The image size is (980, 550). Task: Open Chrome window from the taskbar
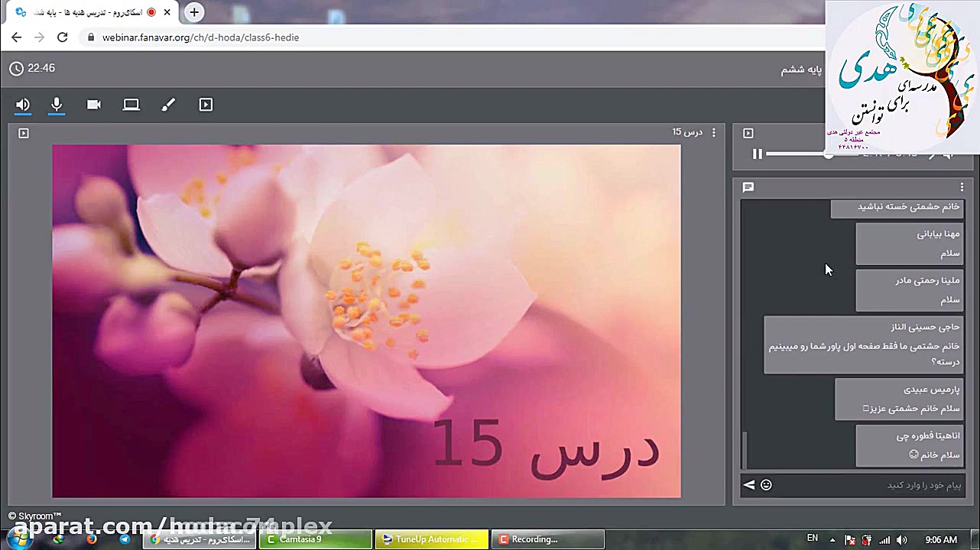[200, 539]
